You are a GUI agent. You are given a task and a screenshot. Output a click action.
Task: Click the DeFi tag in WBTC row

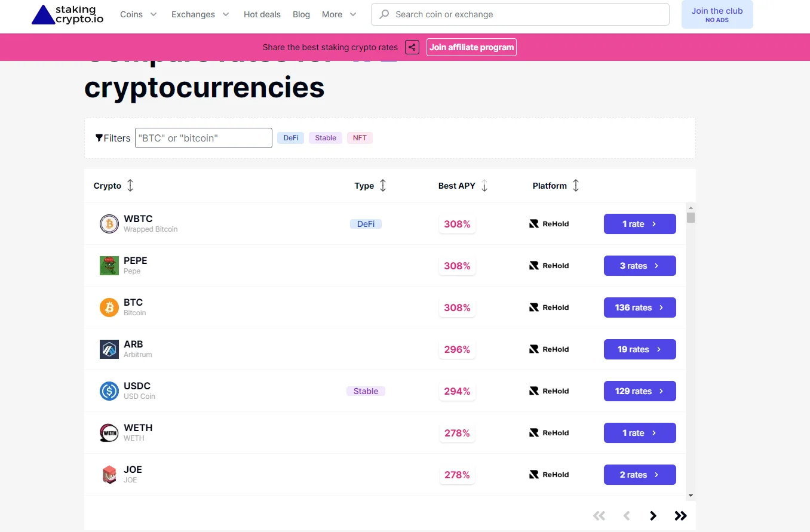tap(366, 224)
